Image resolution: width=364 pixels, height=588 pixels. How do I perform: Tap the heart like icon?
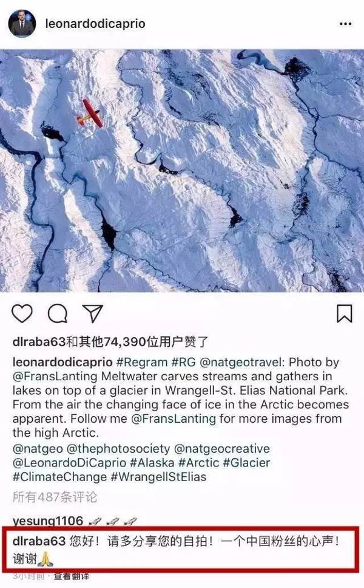pyautogui.click(x=22, y=313)
